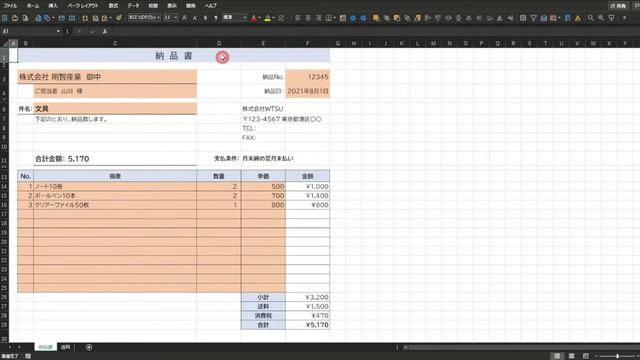Switch to Normal view in status bar

click(x=557, y=356)
